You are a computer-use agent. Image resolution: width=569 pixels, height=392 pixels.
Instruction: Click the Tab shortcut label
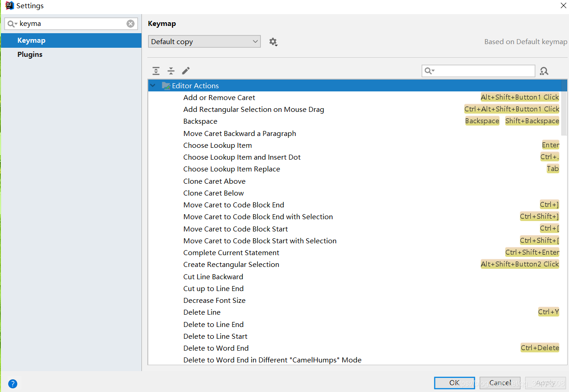pos(553,168)
